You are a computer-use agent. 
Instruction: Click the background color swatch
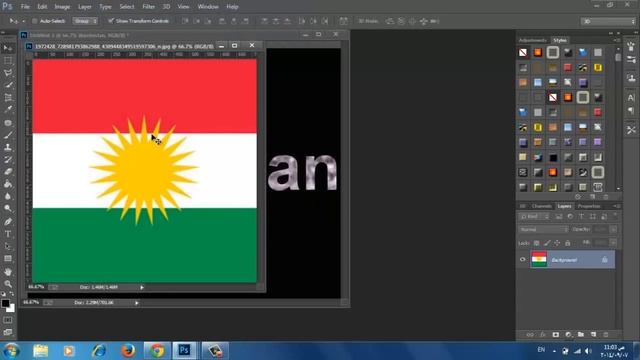pyautogui.click(x=12, y=309)
